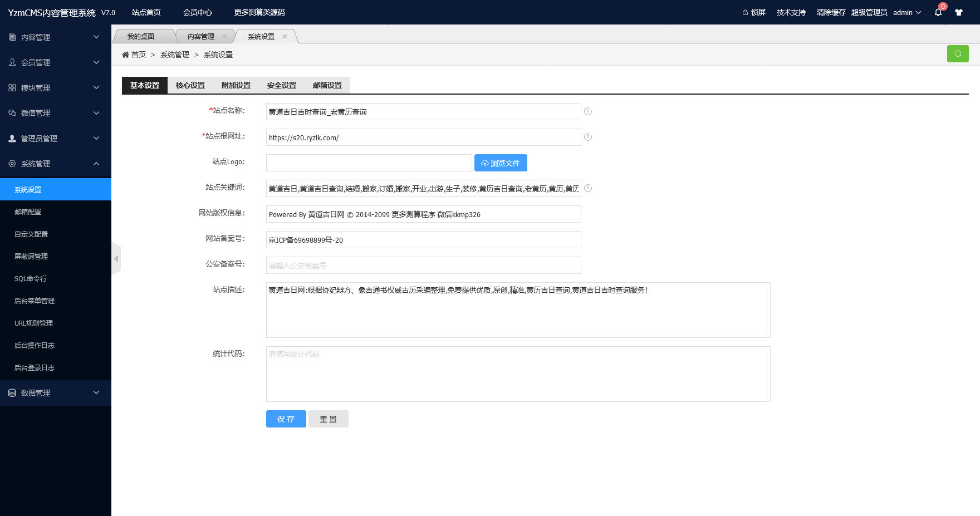The image size is (980, 516).
Task: Click the 公安备案号 input field
Action: coord(423,266)
